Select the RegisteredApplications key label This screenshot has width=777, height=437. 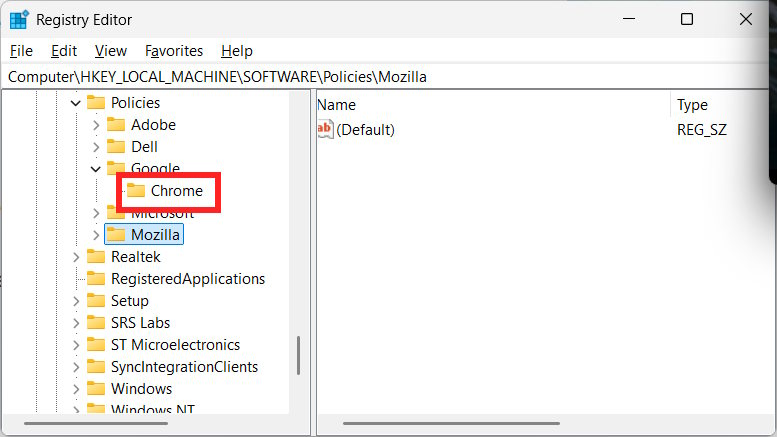click(x=188, y=279)
